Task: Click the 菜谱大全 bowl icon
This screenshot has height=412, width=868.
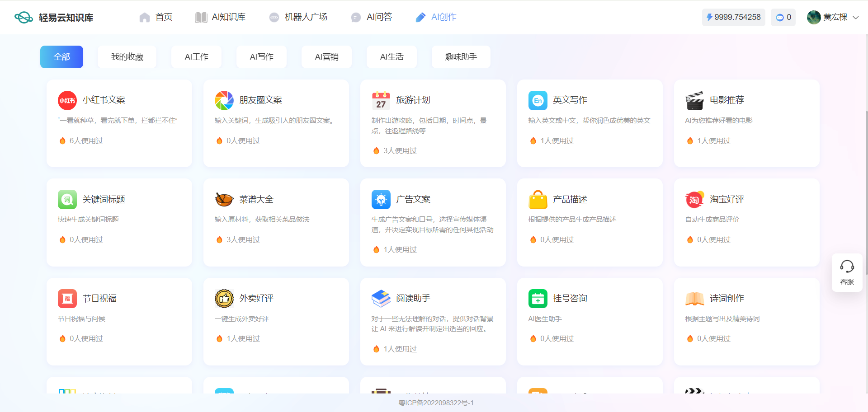Action: (224, 199)
